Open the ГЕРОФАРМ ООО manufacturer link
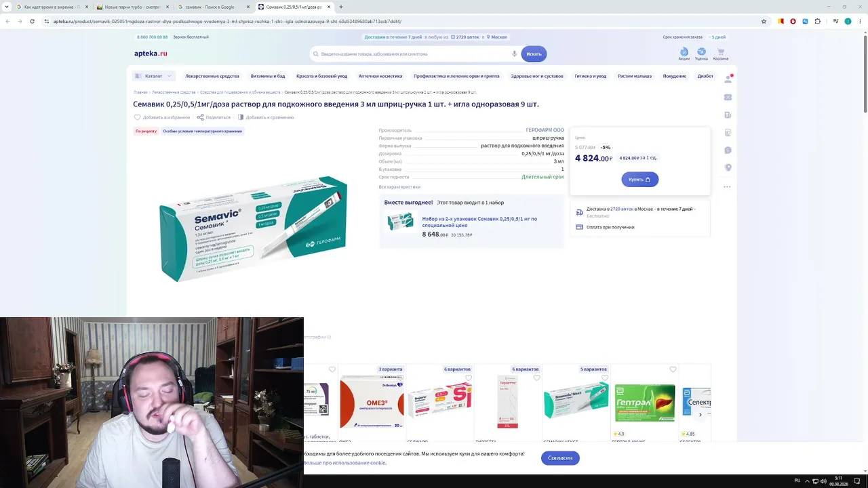This screenshot has width=868, height=488. [x=545, y=130]
